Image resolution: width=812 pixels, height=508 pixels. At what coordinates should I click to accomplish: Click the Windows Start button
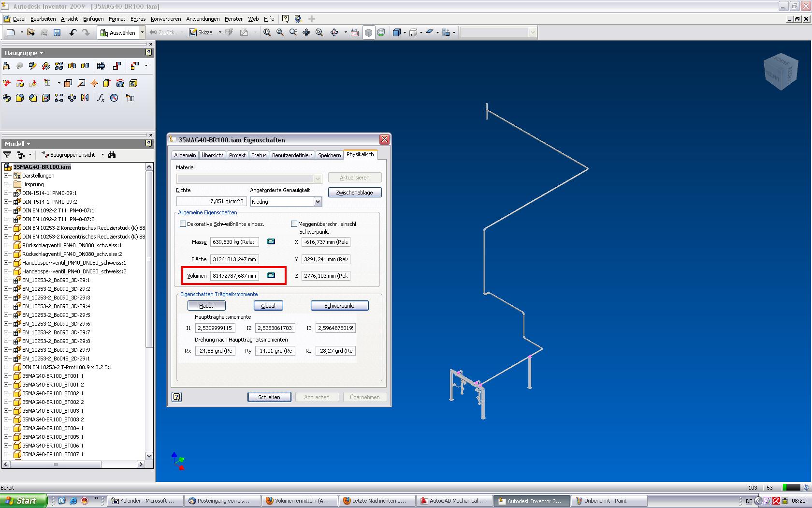[x=23, y=501]
